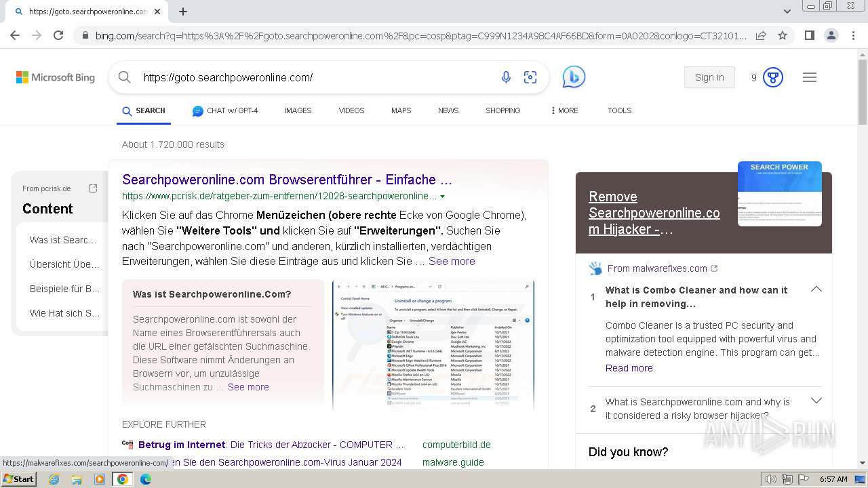The image size is (868, 488).
Task: Jump to Übersicht Übe... content entry
Action: [64, 264]
